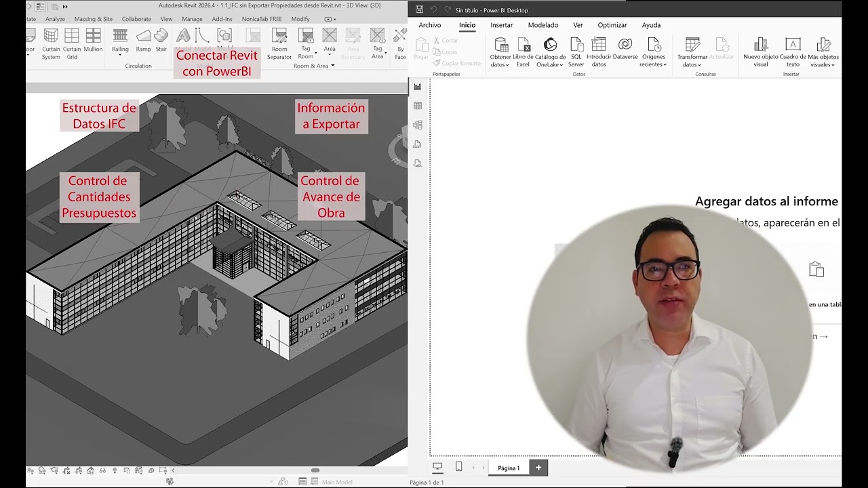Switch to the Insertar ribbon tab
Image resolution: width=868 pixels, height=488 pixels.
[x=502, y=25]
